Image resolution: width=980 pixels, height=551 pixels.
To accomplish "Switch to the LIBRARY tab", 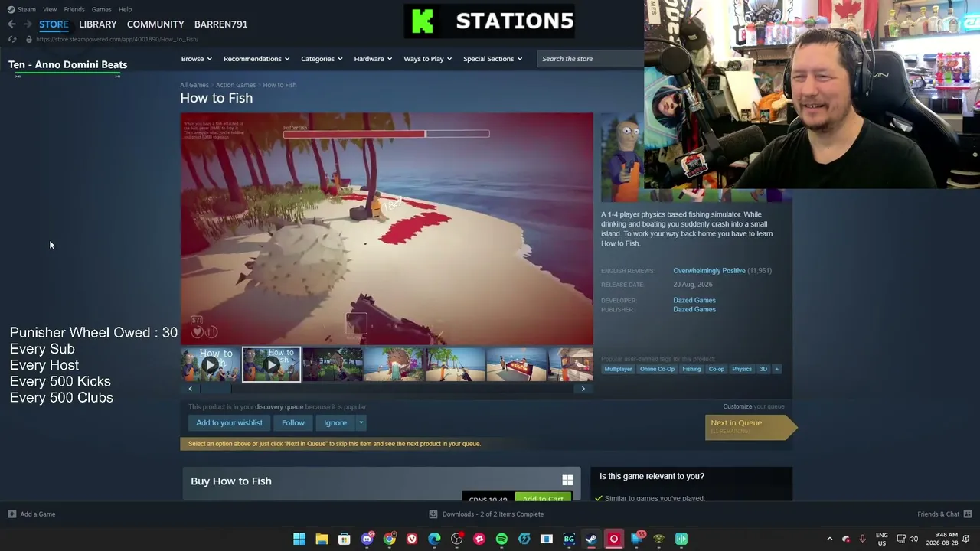I will tap(98, 24).
